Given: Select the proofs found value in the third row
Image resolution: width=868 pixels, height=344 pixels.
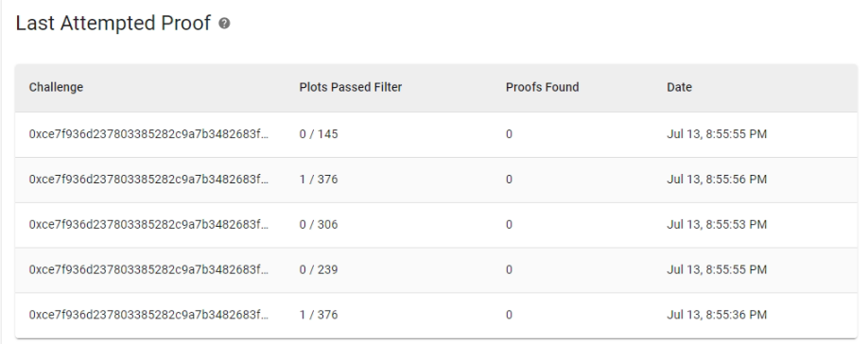Looking at the screenshot, I should point(509,225).
